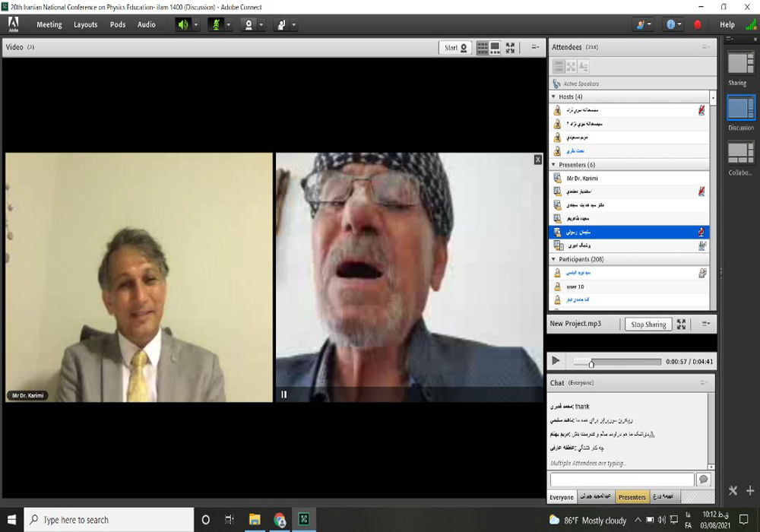Toggle the webcam icon in toolbar
The width and height of the screenshot is (760, 532).
point(248,24)
